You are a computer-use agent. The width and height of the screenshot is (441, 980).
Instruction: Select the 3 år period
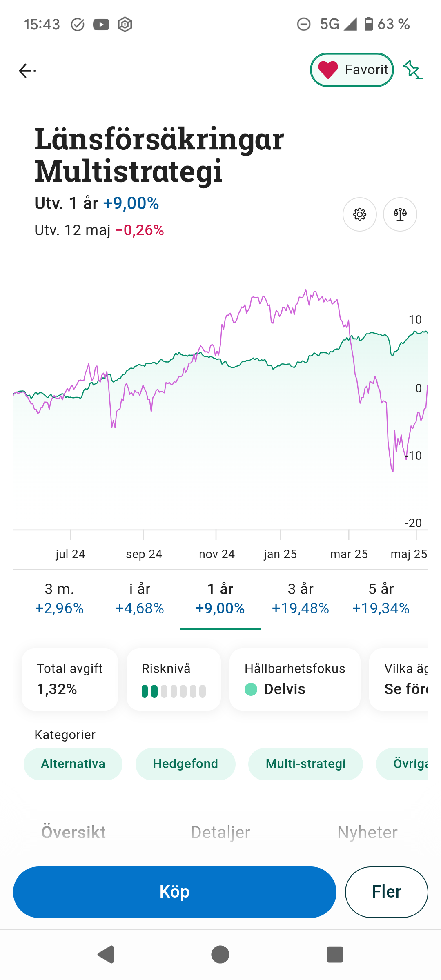pos(301,599)
